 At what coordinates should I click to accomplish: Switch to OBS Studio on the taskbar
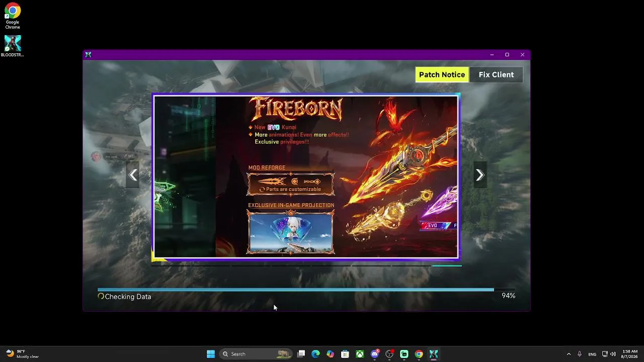389,354
